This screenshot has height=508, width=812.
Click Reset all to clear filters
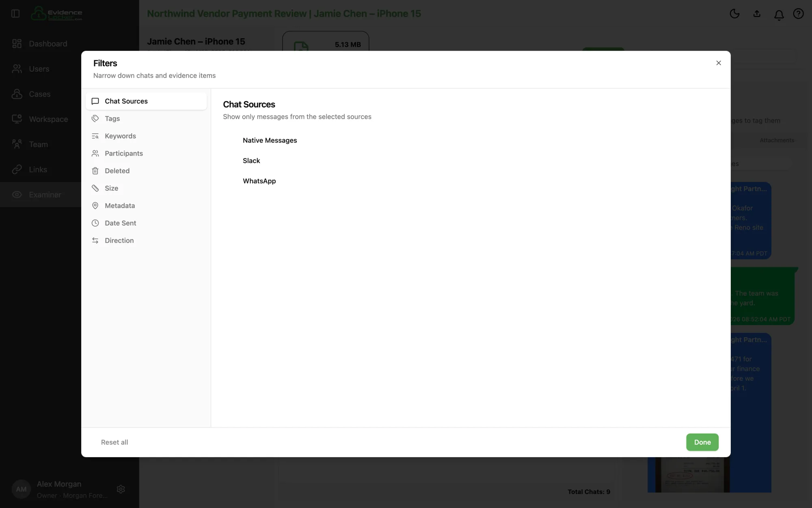point(114,442)
